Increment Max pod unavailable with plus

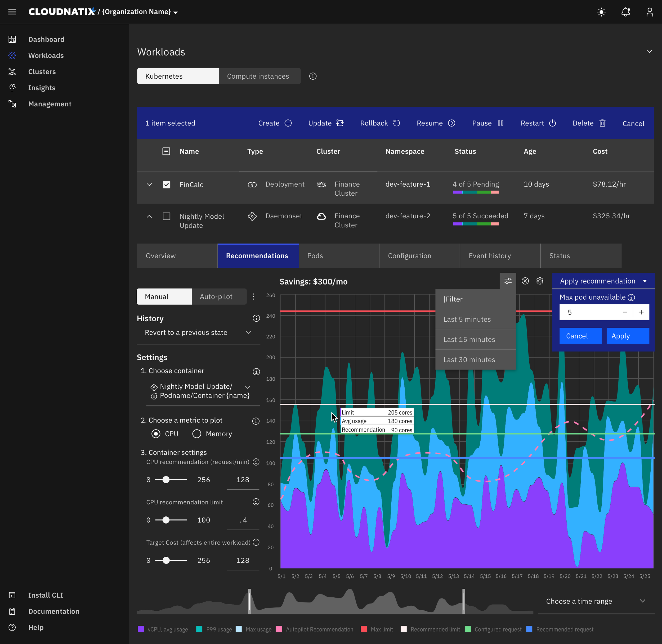[x=641, y=312]
